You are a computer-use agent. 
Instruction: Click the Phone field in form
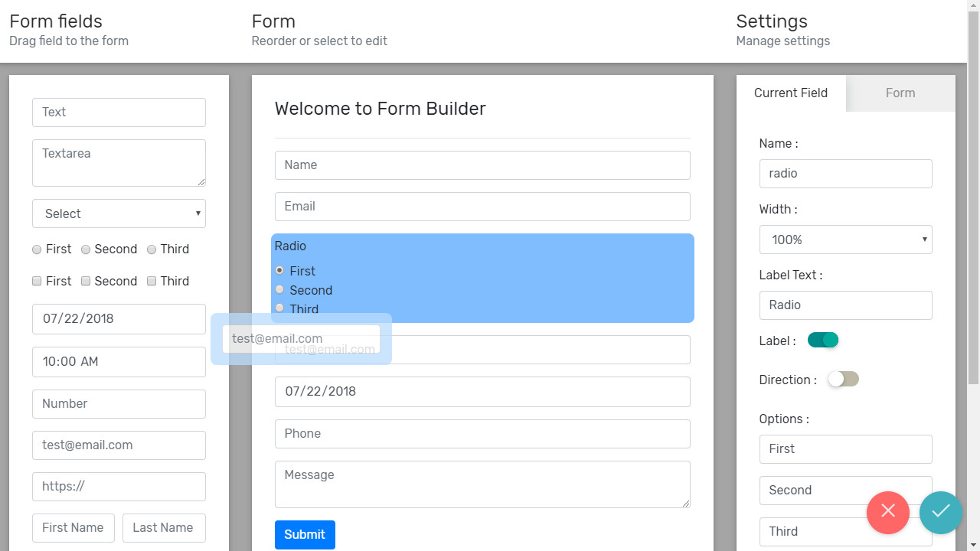(x=482, y=433)
